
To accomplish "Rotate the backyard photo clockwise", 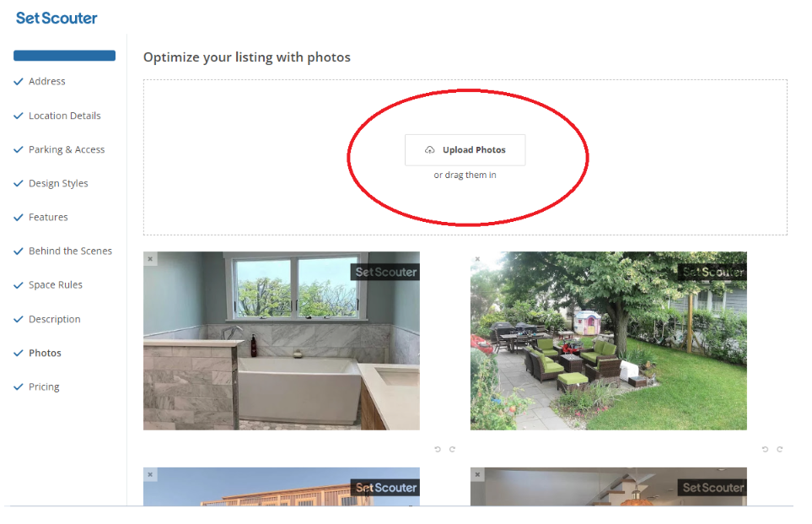I will point(779,450).
